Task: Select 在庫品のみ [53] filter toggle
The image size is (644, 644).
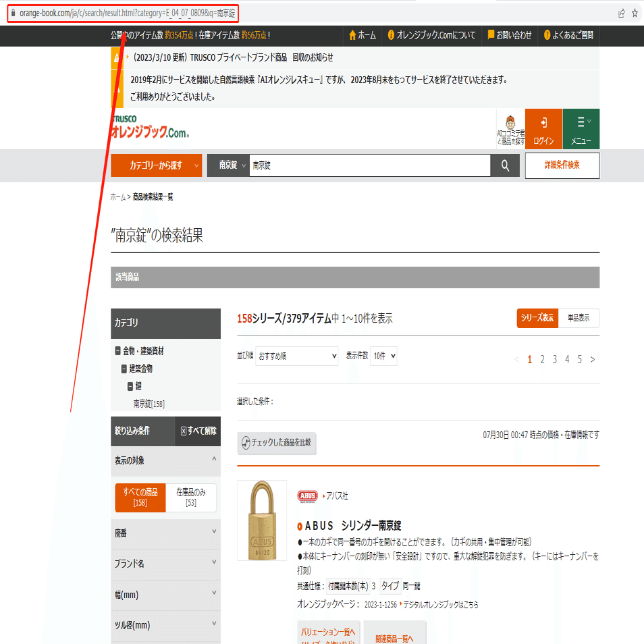Action: [191, 498]
